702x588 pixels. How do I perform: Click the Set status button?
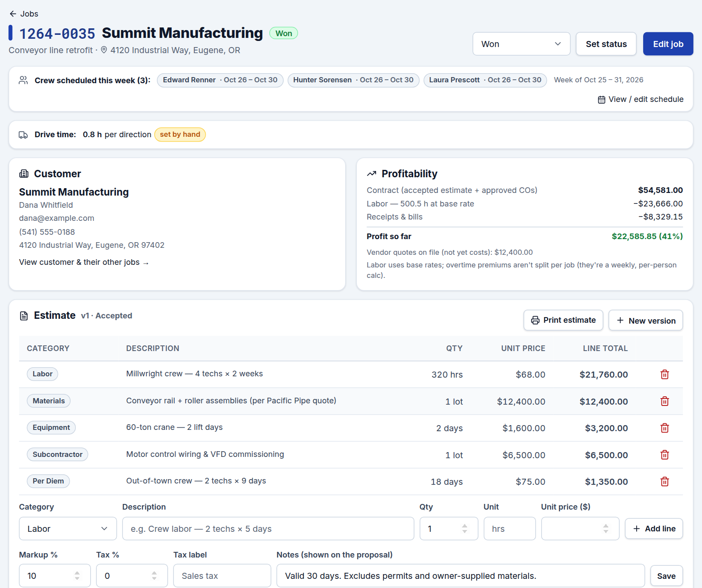tap(606, 44)
